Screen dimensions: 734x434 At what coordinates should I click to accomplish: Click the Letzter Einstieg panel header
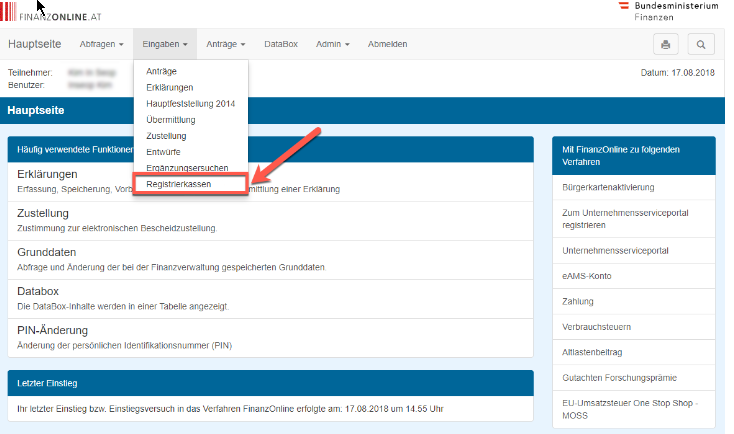point(271,383)
